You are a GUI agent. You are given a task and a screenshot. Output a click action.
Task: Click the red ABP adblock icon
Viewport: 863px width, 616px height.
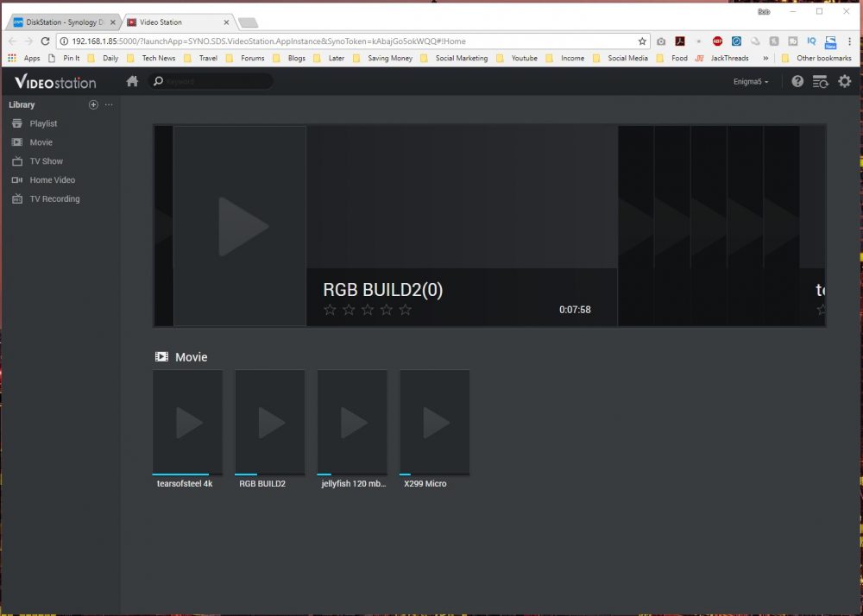(x=717, y=41)
